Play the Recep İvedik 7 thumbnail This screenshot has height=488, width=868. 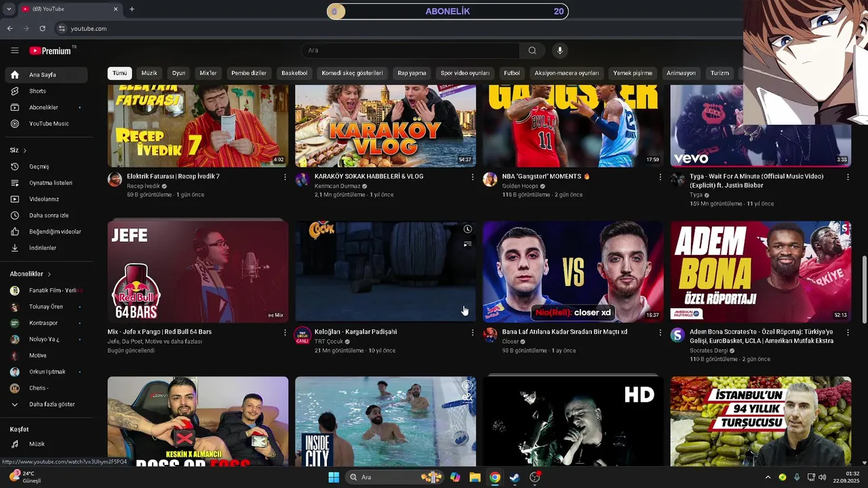coord(198,126)
